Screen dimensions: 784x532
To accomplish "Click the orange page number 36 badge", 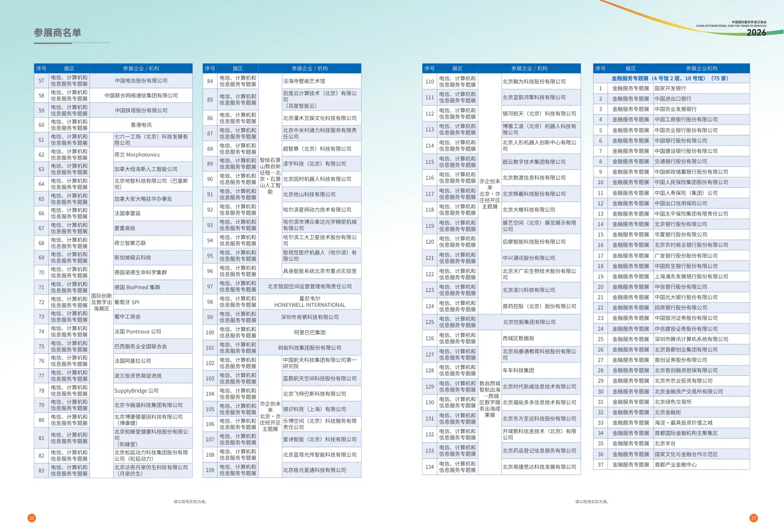I will click(32, 518).
